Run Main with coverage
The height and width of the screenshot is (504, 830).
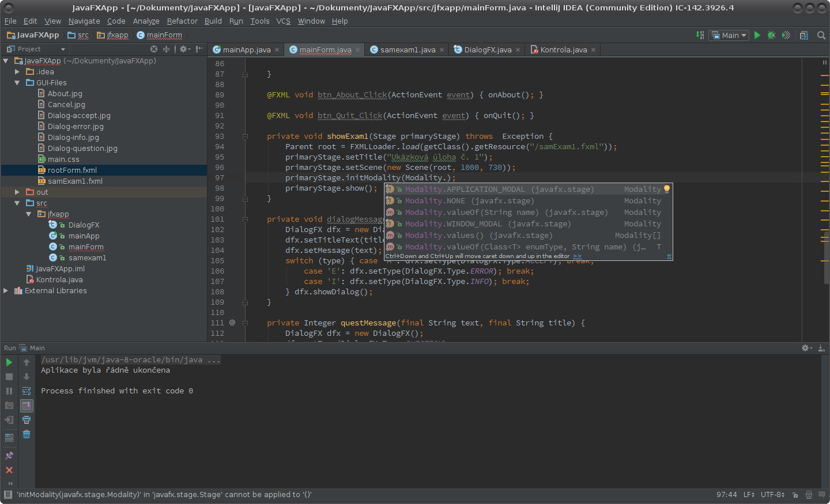tap(786, 35)
